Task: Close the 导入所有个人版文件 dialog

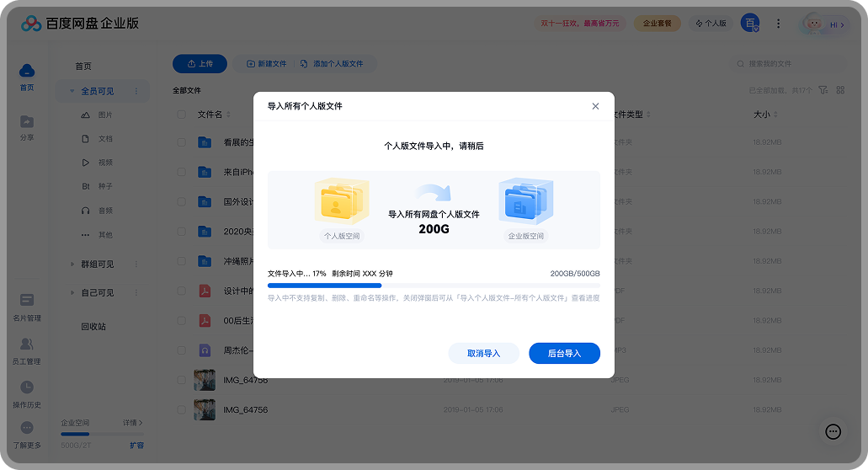Action: [x=595, y=106]
